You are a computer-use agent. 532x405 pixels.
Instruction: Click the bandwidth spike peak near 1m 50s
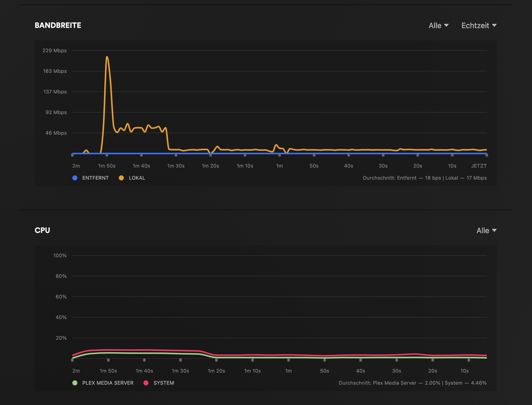coord(107,57)
